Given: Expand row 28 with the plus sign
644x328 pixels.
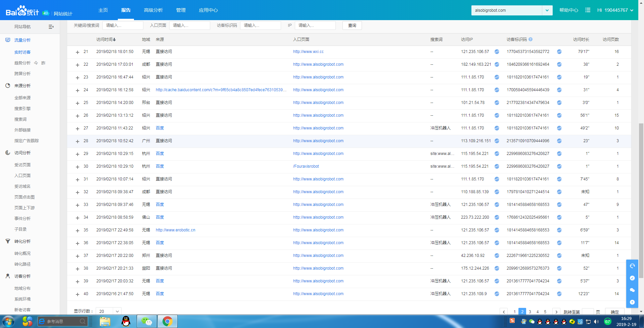Looking at the screenshot, I should pyautogui.click(x=78, y=141).
